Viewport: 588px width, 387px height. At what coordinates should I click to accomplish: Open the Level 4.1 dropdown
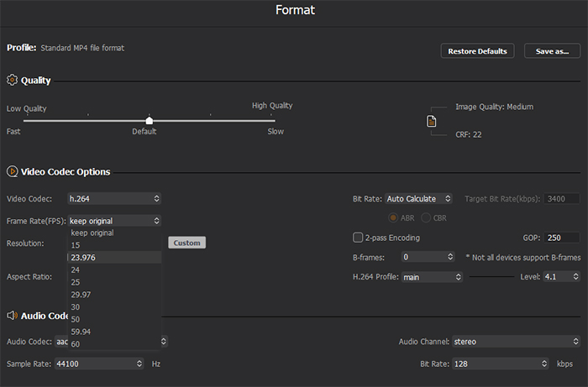tap(561, 276)
